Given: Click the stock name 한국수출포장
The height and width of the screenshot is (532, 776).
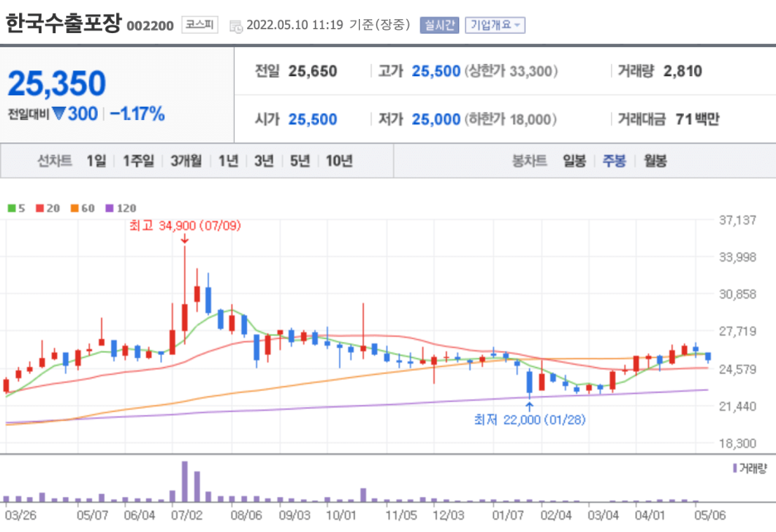Looking at the screenshot, I should (x=63, y=22).
